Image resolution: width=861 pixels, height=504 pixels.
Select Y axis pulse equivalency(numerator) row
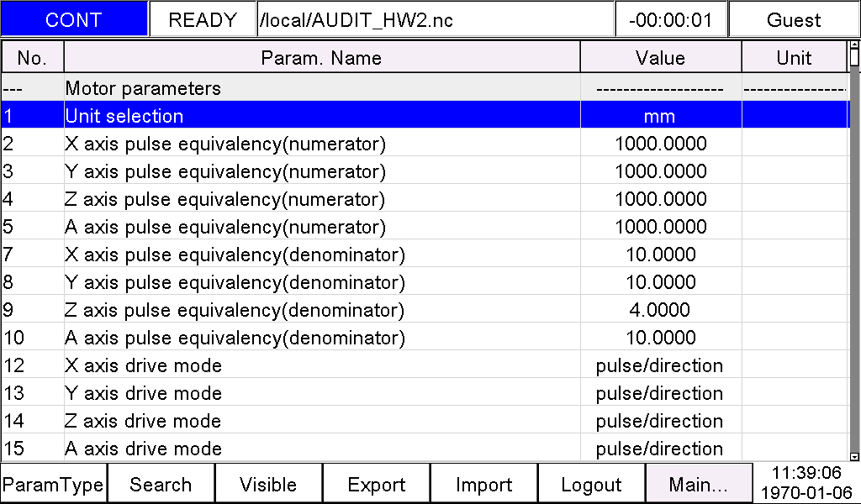pyautogui.click(x=425, y=171)
